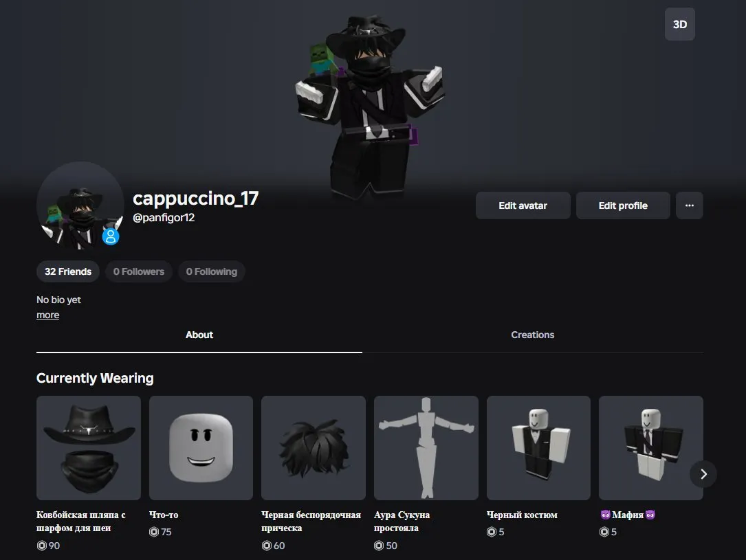Viewport: 746px width, 560px height.
Task: Click the Robux icon beside price 50
Action: pyautogui.click(x=379, y=546)
